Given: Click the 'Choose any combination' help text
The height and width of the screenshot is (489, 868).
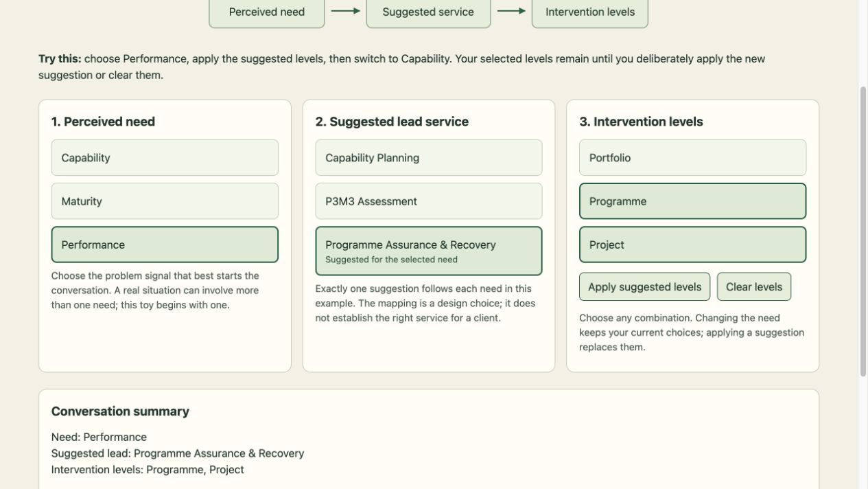Looking at the screenshot, I should [692, 332].
